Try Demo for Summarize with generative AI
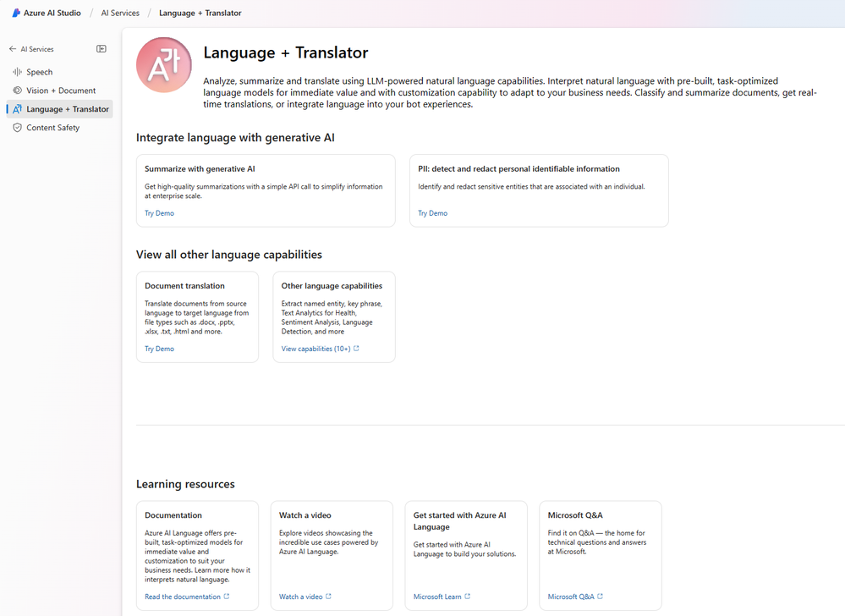The height and width of the screenshot is (616, 845). click(160, 213)
